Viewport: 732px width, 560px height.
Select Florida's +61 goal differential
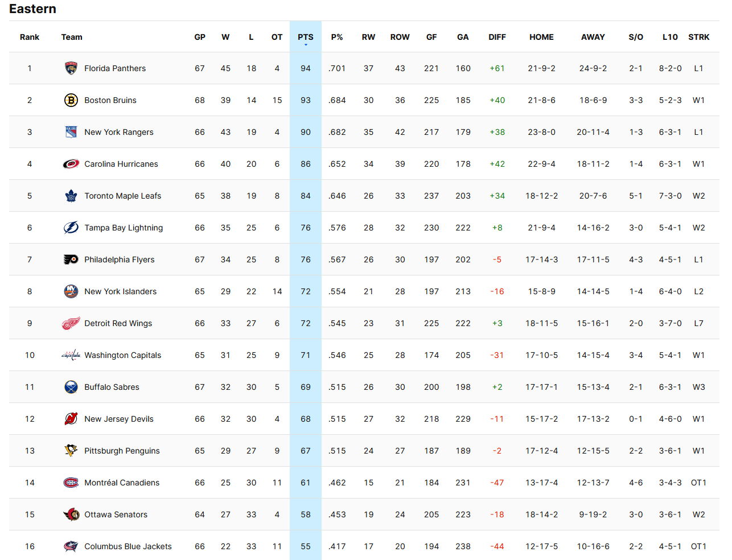tap(497, 68)
